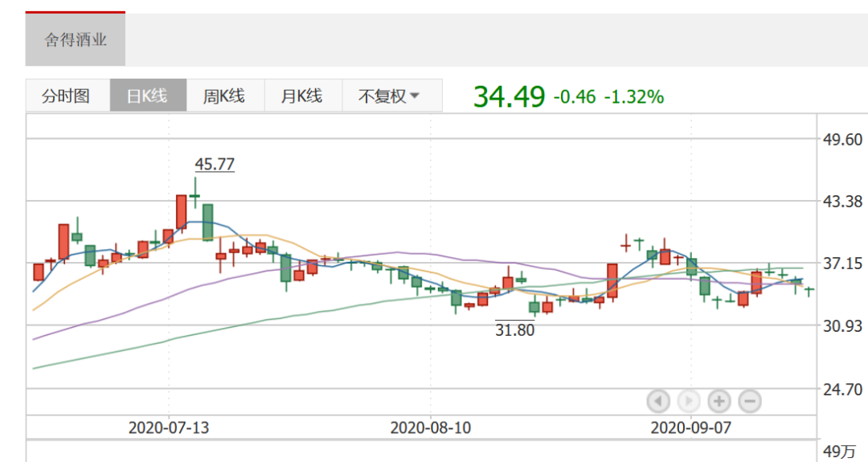Screen dimensions: 868x462
Task: Click the 43.38 price axis label
Action: pyautogui.click(x=842, y=202)
